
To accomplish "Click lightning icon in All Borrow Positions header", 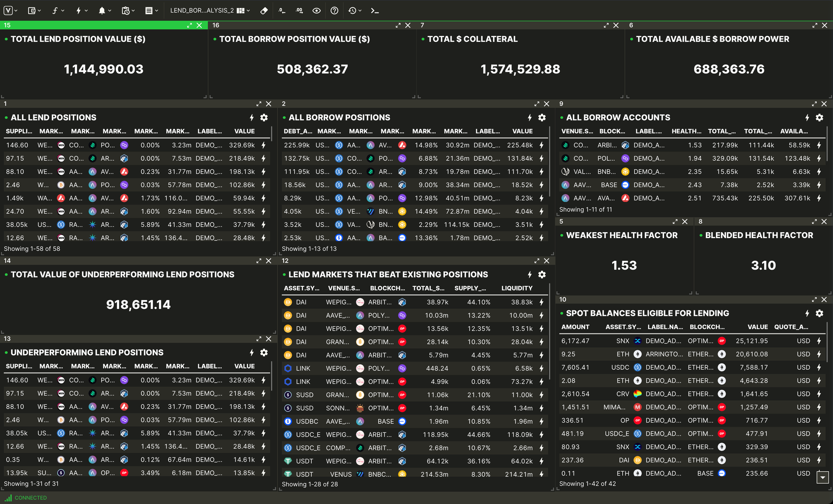I will pyautogui.click(x=529, y=118).
